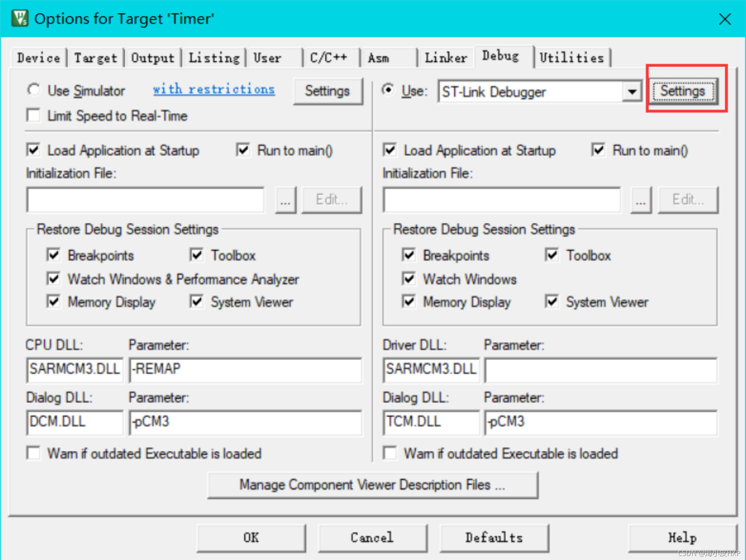The height and width of the screenshot is (560, 746).
Task: Open the Device tab
Action: point(38,57)
